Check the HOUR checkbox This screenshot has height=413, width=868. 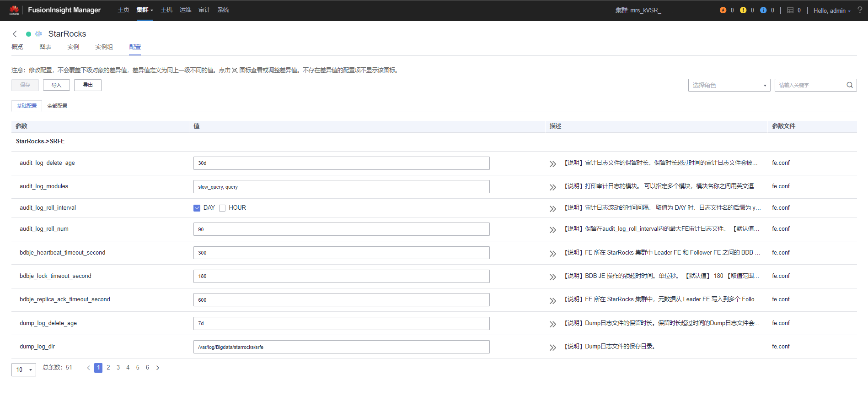coord(222,208)
